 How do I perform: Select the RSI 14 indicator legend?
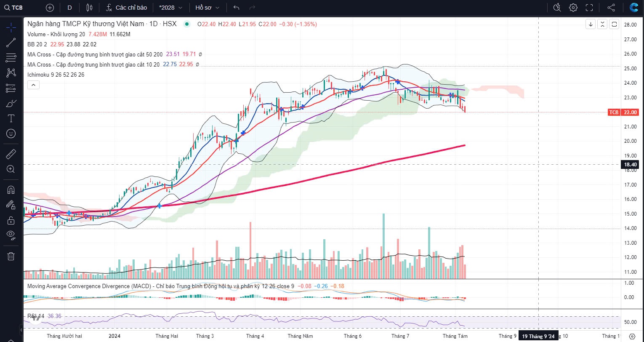point(36,316)
